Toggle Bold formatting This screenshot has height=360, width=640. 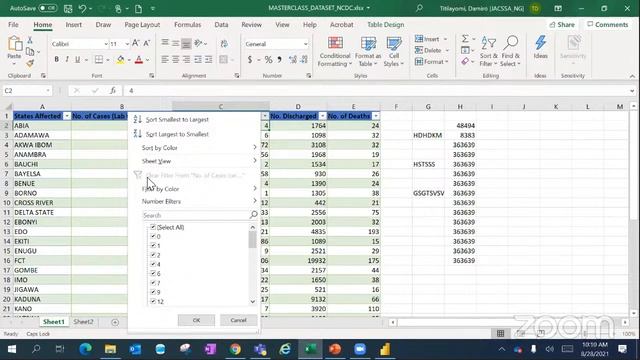pyautogui.click(x=56, y=60)
